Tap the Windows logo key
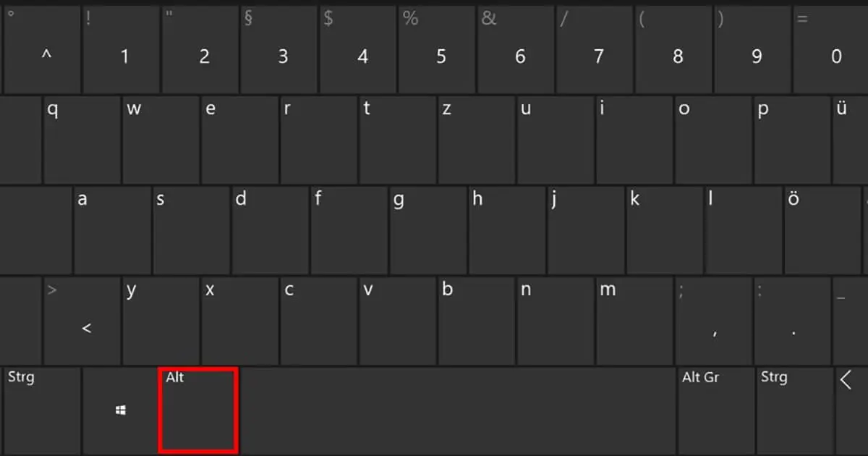Screen dimensions: 868x456 click(120, 410)
